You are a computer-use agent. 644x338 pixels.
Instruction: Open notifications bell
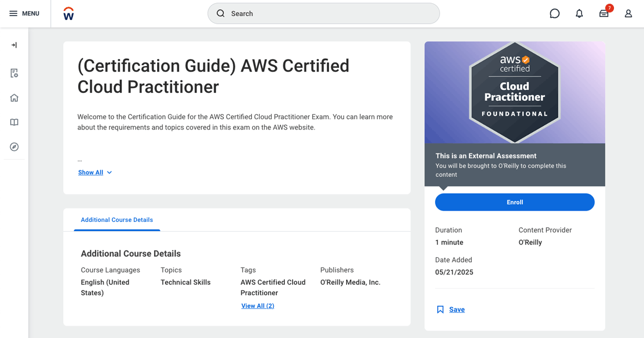point(579,13)
